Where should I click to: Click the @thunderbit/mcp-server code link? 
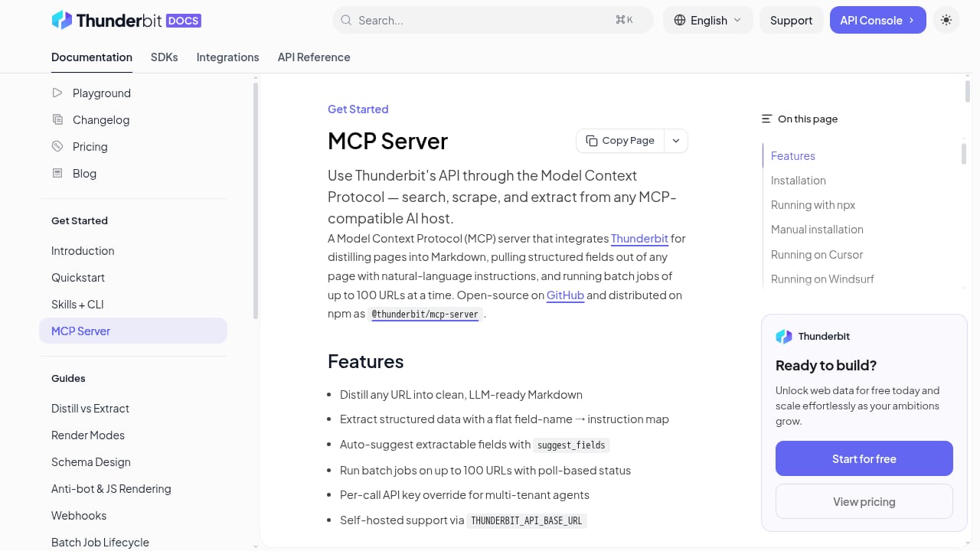(x=425, y=314)
